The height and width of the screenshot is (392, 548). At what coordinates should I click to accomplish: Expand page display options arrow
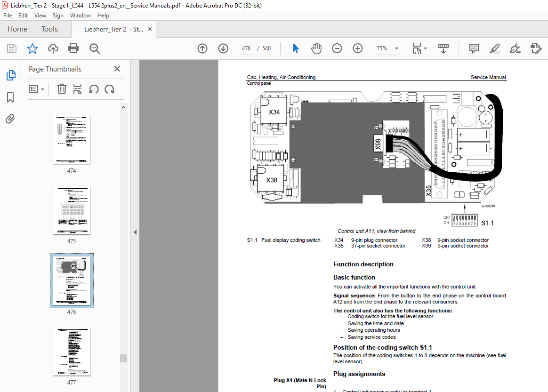point(425,48)
